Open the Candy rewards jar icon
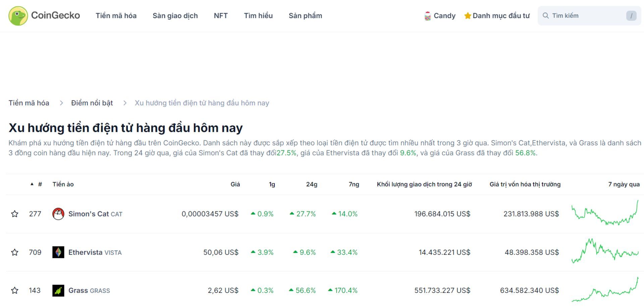The image size is (644, 307). 427,15
